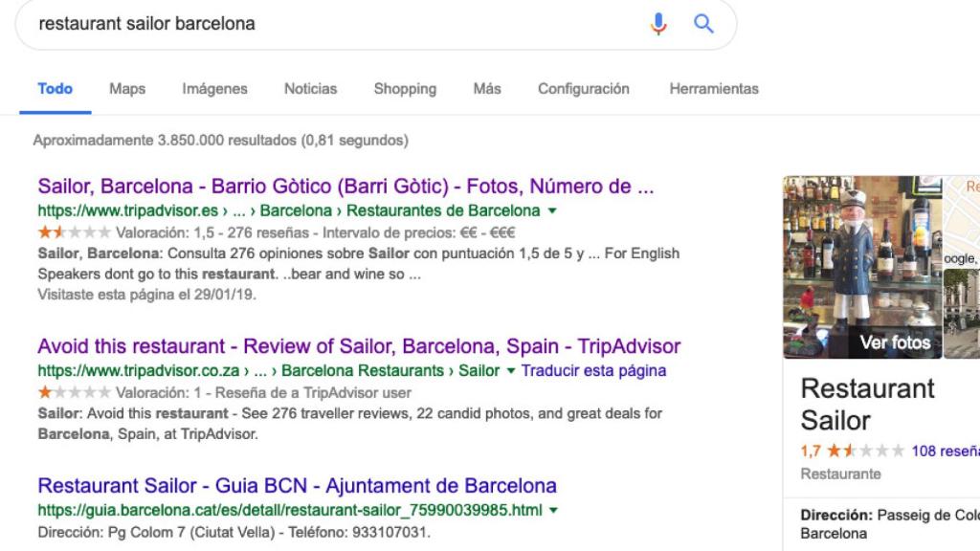Expand dropdown arrow after guia.barcelona.cat URL
The height and width of the screenshot is (551, 980).
[554, 510]
